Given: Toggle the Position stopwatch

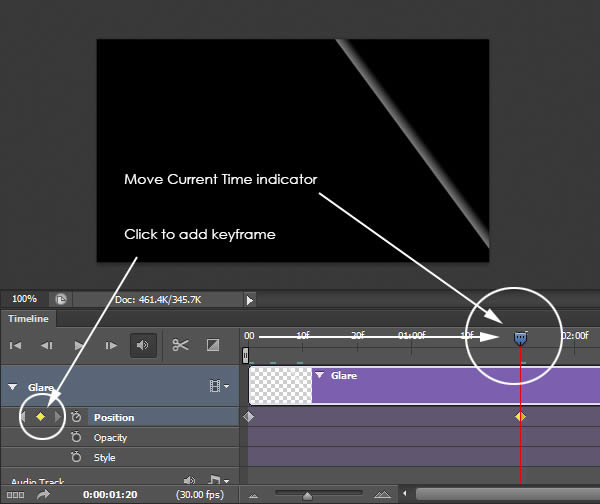Looking at the screenshot, I should [x=76, y=416].
